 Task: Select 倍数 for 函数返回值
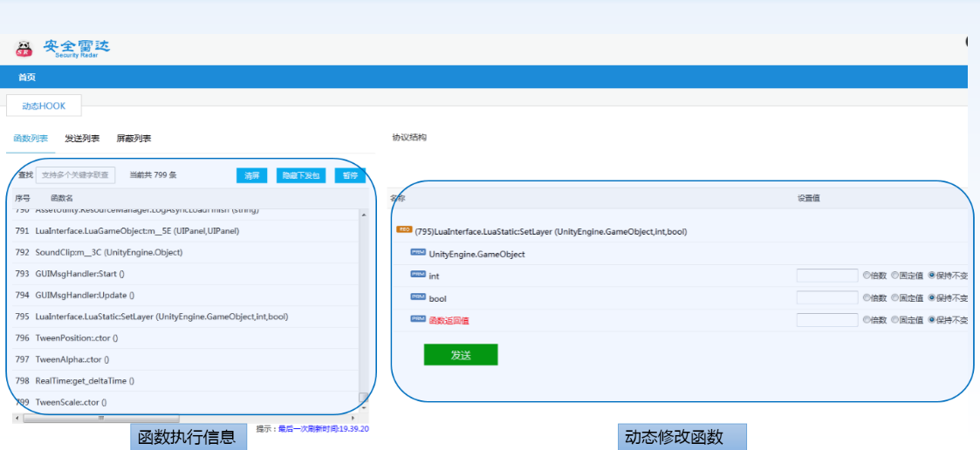pyautogui.click(x=867, y=319)
